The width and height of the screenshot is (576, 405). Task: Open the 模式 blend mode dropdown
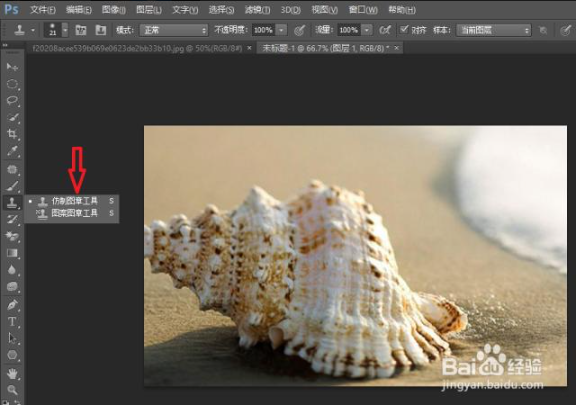(x=174, y=30)
